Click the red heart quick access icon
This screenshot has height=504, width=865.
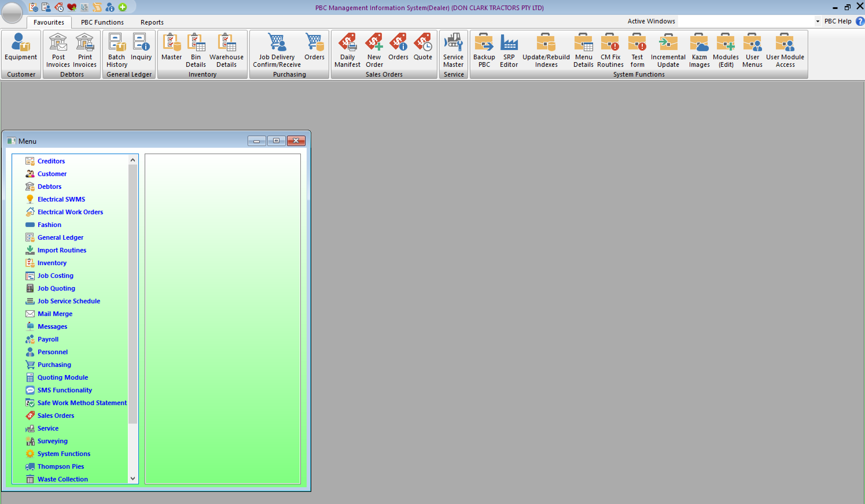pos(72,7)
